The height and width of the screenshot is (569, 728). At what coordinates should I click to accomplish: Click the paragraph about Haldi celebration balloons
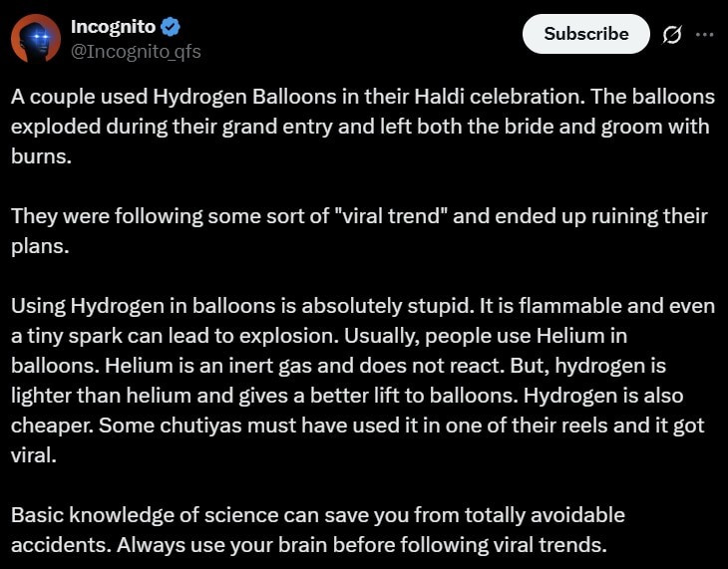(361, 127)
